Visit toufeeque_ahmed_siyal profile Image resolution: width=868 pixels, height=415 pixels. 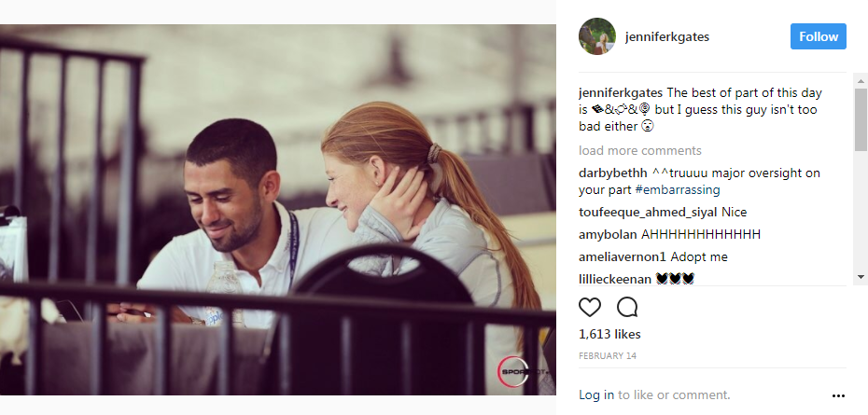point(648,213)
